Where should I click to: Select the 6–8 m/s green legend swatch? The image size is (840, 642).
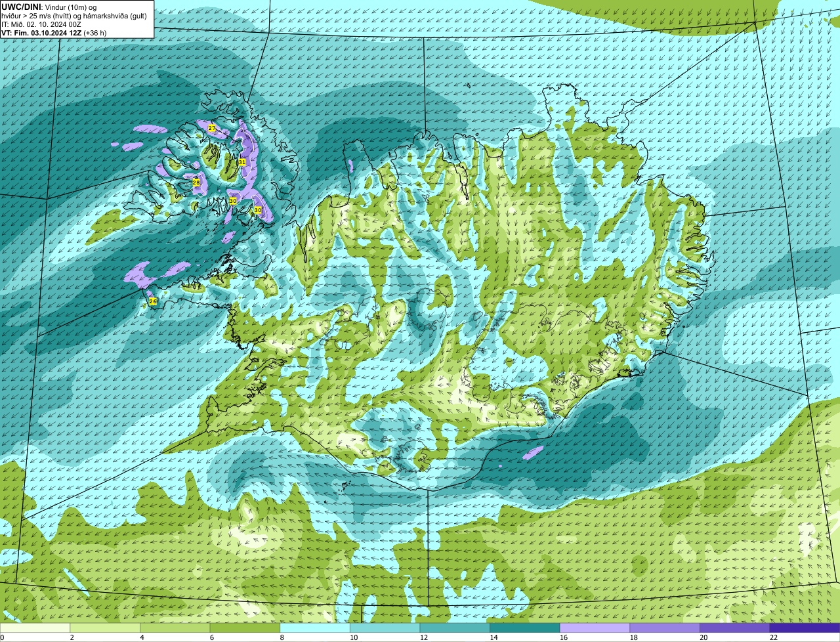tap(245, 628)
